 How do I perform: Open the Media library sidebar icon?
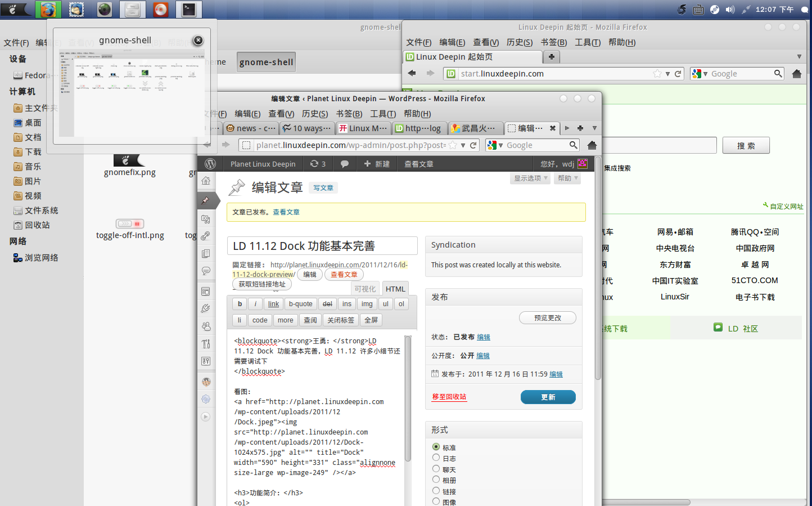206,219
